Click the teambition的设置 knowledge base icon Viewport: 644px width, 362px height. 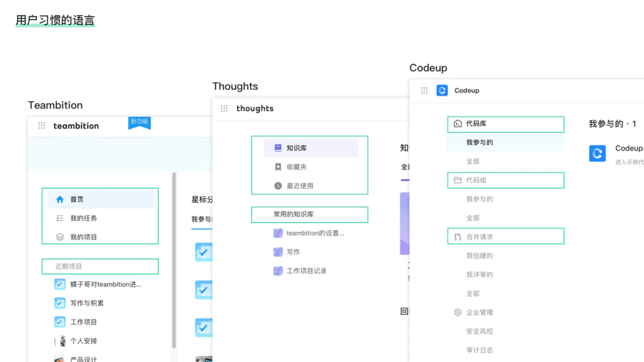278,233
